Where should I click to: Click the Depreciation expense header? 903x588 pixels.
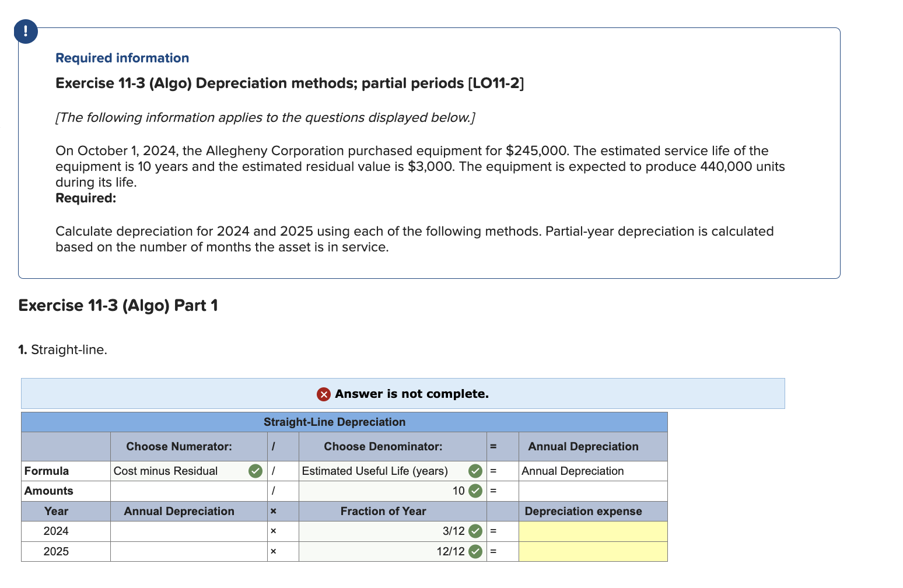click(x=583, y=511)
